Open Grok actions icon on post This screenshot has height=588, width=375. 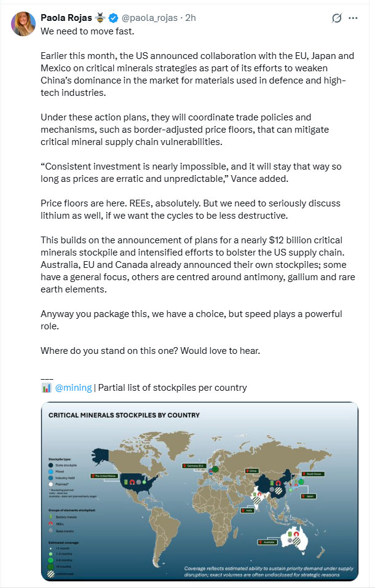(336, 18)
